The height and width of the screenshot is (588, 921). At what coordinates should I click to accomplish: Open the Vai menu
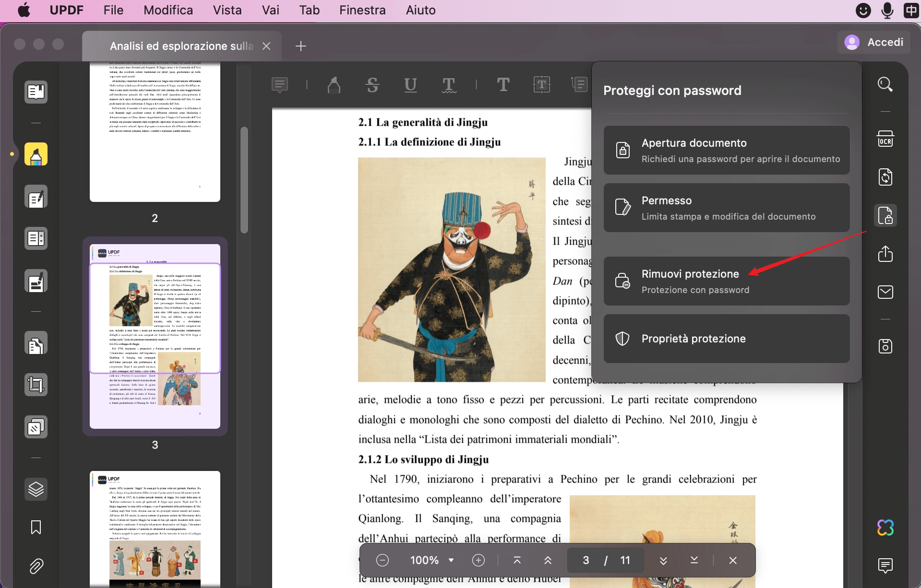click(271, 10)
